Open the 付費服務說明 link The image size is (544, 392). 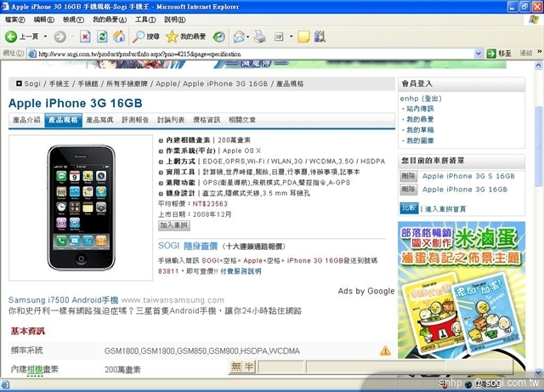(241, 271)
